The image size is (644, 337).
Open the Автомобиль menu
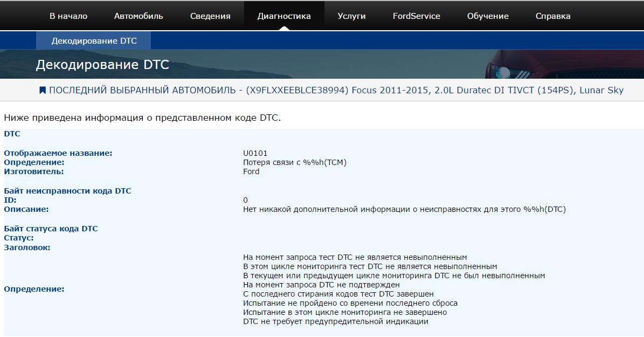pyautogui.click(x=139, y=16)
